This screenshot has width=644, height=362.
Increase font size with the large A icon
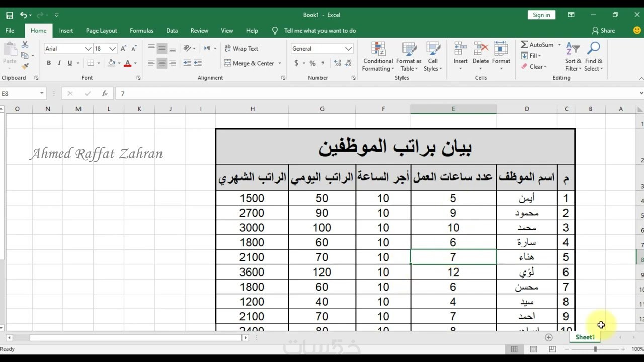[x=123, y=49]
